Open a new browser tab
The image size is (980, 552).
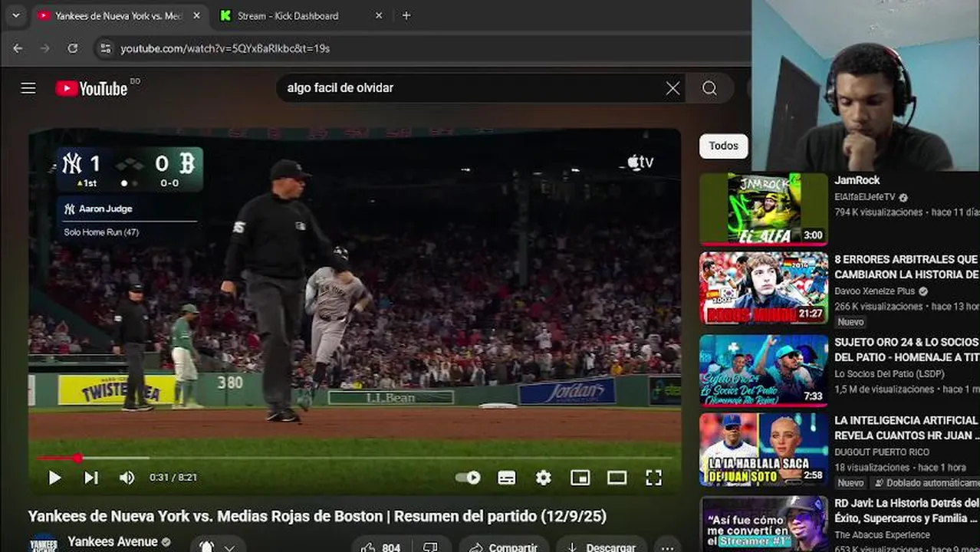tap(406, 15)
